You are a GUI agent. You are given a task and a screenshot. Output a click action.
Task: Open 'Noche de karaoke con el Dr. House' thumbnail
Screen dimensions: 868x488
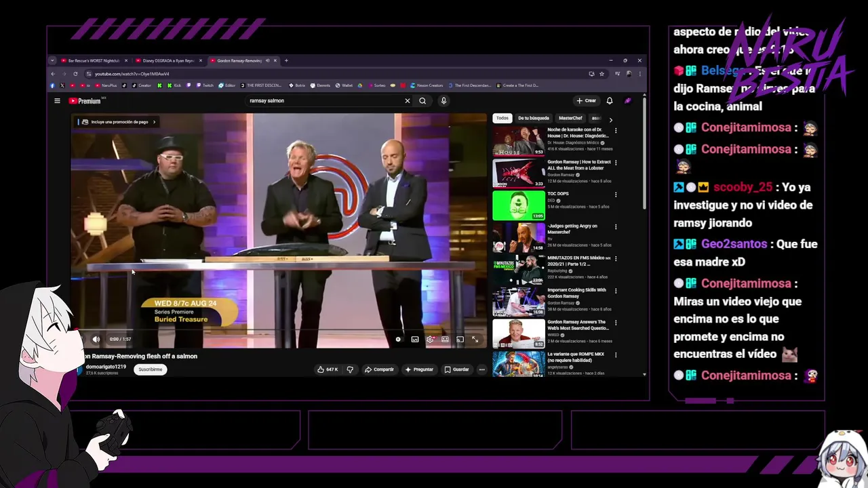(x=519, y=141)
